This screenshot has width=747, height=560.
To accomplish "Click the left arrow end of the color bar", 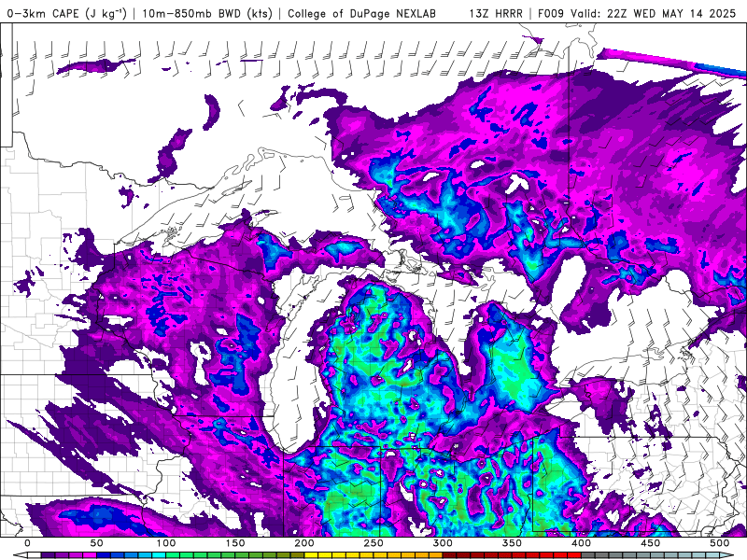I will coord(20,555).
